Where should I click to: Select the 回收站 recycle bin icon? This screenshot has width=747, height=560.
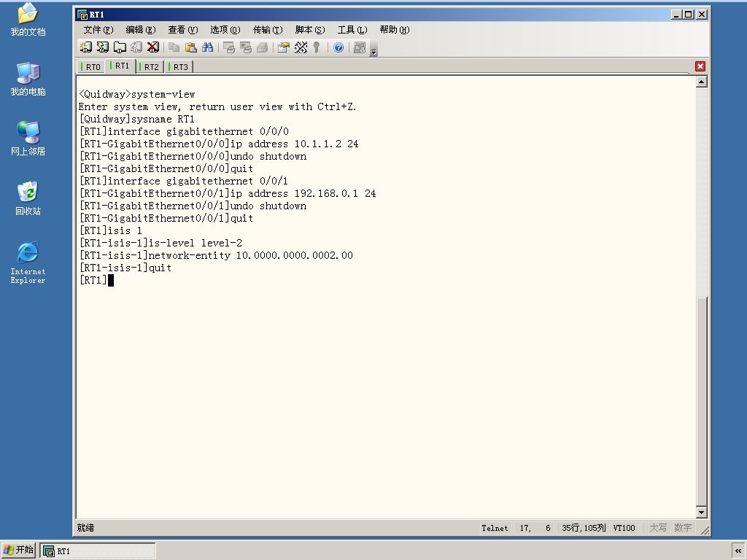(x=28, y=198)
